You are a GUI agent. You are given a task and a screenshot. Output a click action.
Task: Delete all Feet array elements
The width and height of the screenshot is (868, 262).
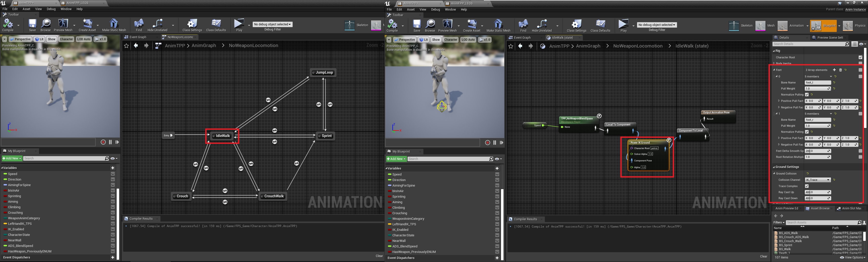(x=840, y=70)
